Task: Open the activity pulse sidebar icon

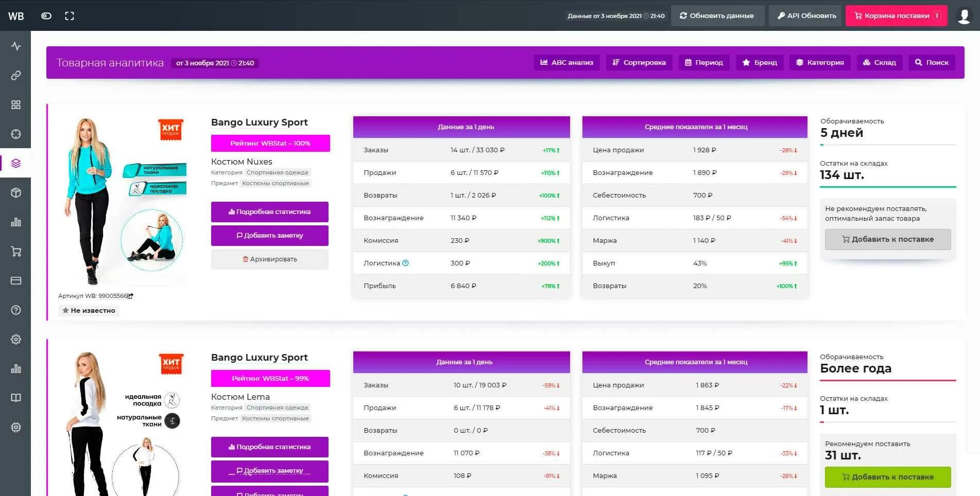Action: pyautogui.click(x=16, y=46)
